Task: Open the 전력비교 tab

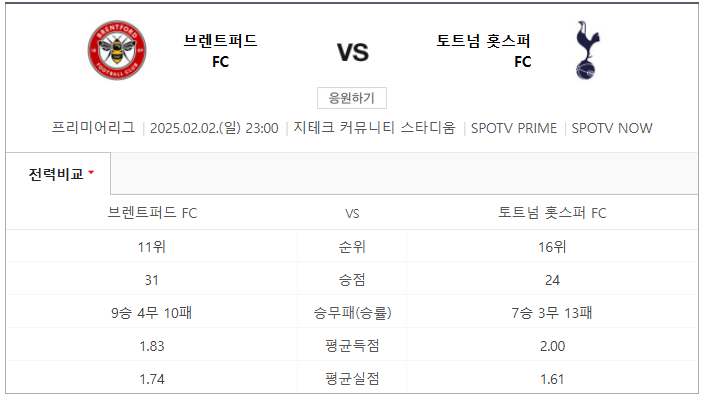Action: pyautogui.click(x=58, y=174)
